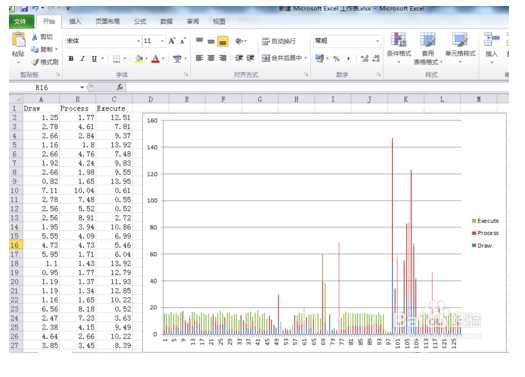Toggle Underline formatting button

(94, 59)
